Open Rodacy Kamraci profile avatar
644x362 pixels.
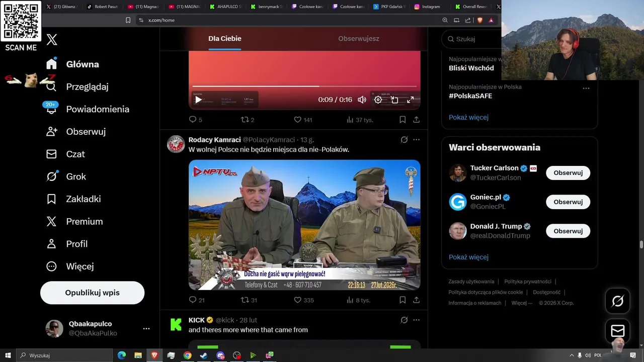point(176,144)
